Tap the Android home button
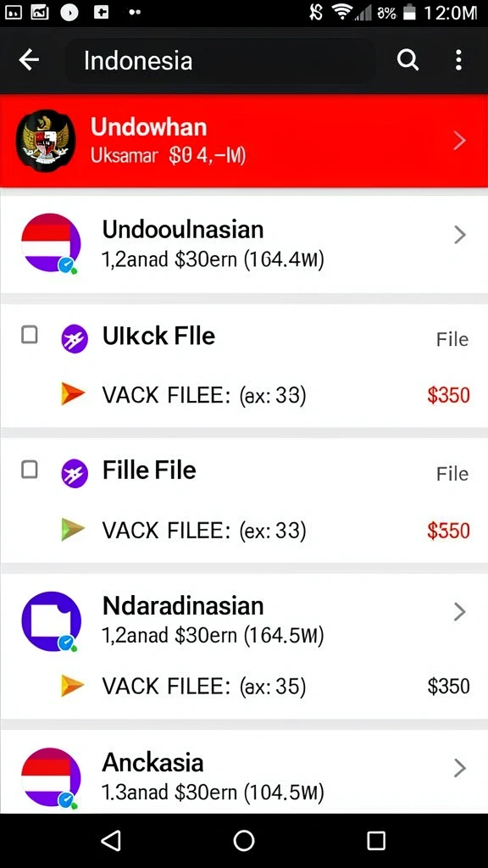This screenshot has height=868, width=488. click(244, 840)
